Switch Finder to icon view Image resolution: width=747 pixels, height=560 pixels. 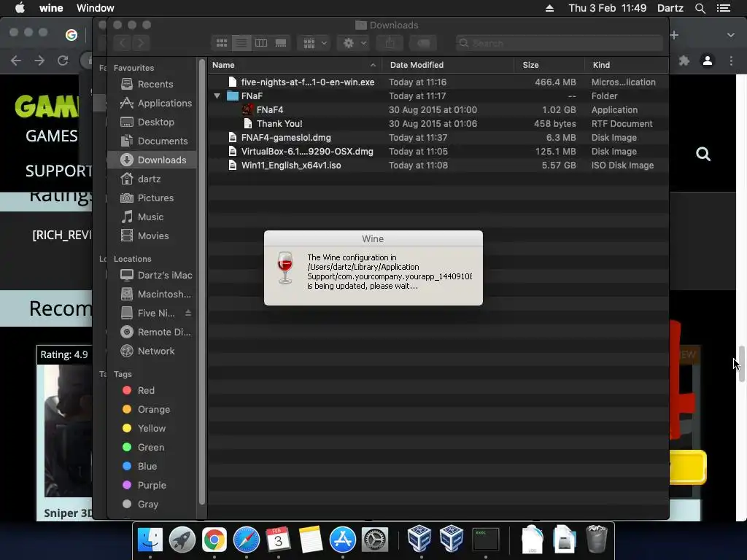tap(222, 43)
